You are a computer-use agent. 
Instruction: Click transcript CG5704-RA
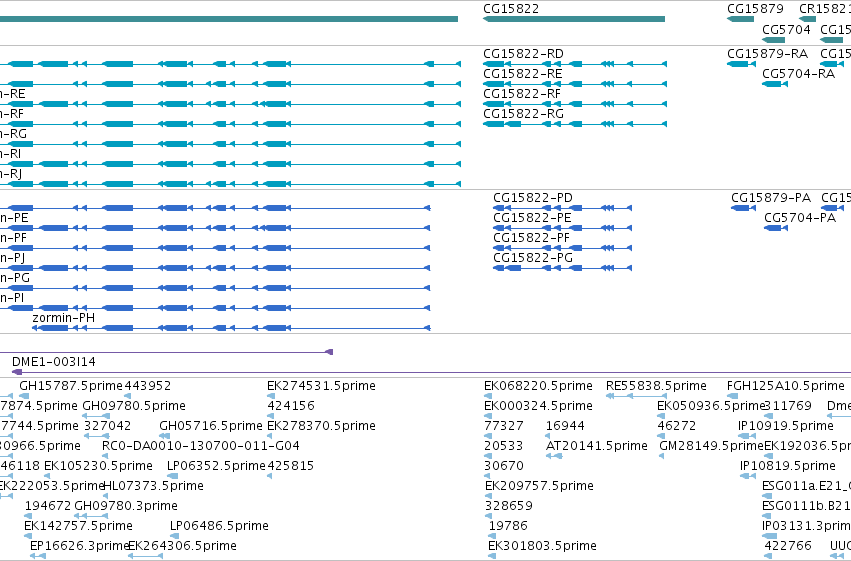pyautogui.click(x=798, y=74)
